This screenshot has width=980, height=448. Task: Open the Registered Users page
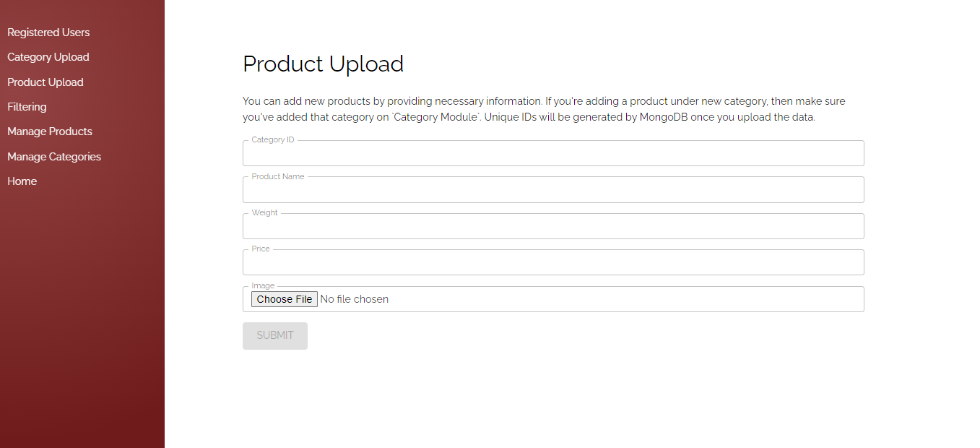pyautogui.click(x=48, y=32)
